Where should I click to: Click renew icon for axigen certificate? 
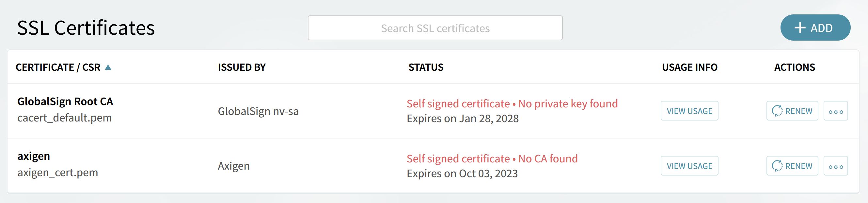tap(777, 166)
